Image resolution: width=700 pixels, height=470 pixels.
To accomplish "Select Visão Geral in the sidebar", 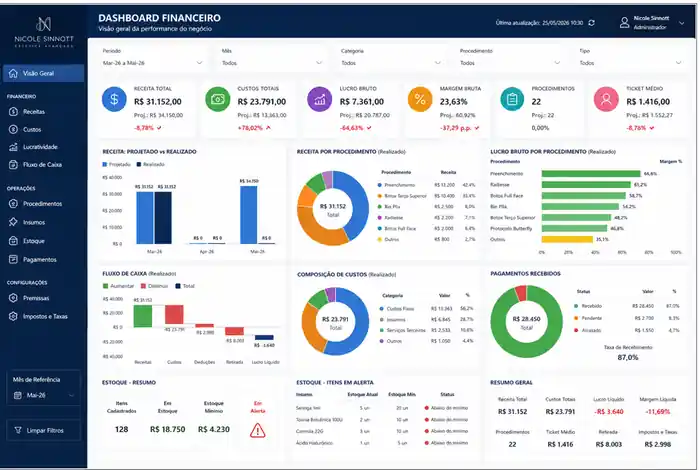I will tap(43, 73).
